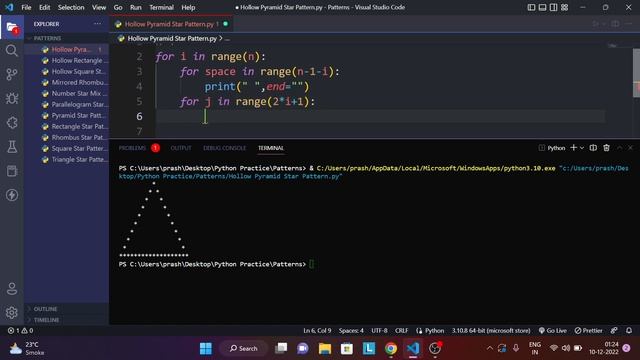
Task: Open Windows Start button on taskbar
Action: (206, 348)
